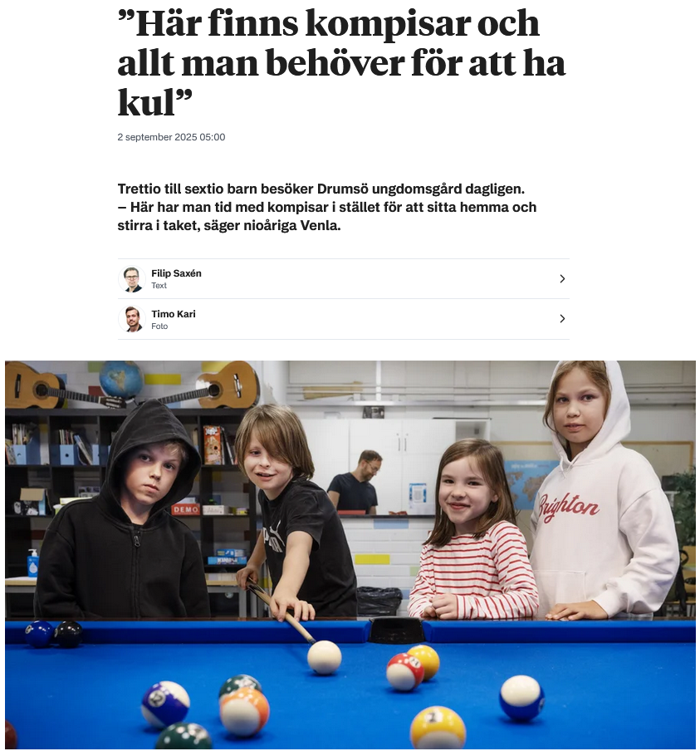Click the globe on the shelf in photo
Image resolution: width=700 pixels, height=756 pixels.
click(121, 380)
